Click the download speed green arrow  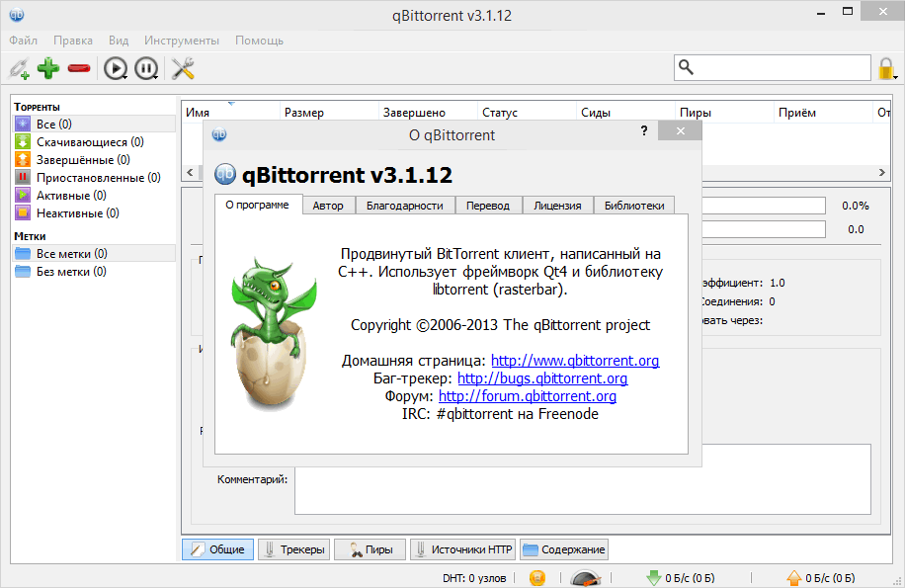654,577
